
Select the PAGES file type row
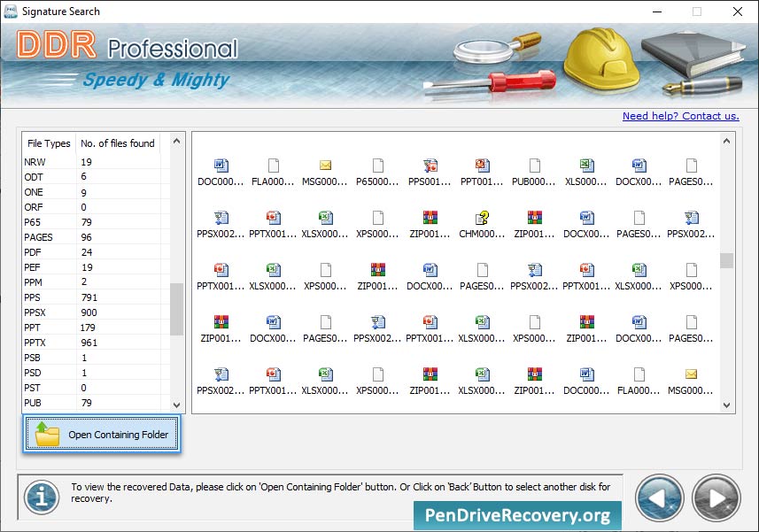click(92, 237)
